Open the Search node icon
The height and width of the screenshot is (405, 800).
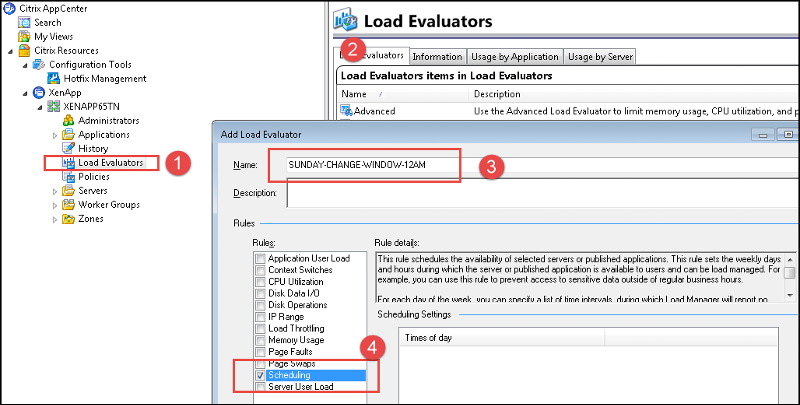[24, 22]
